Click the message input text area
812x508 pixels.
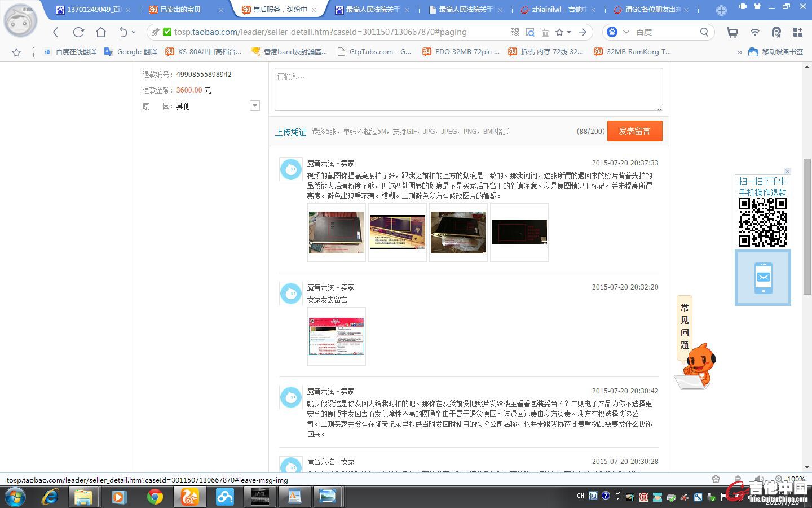pos(468,89)
